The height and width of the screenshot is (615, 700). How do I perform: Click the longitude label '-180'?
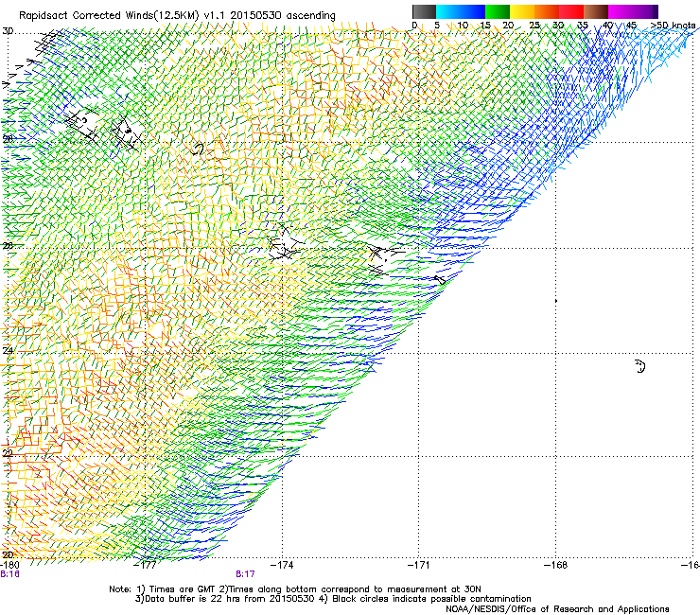(9, 565)
